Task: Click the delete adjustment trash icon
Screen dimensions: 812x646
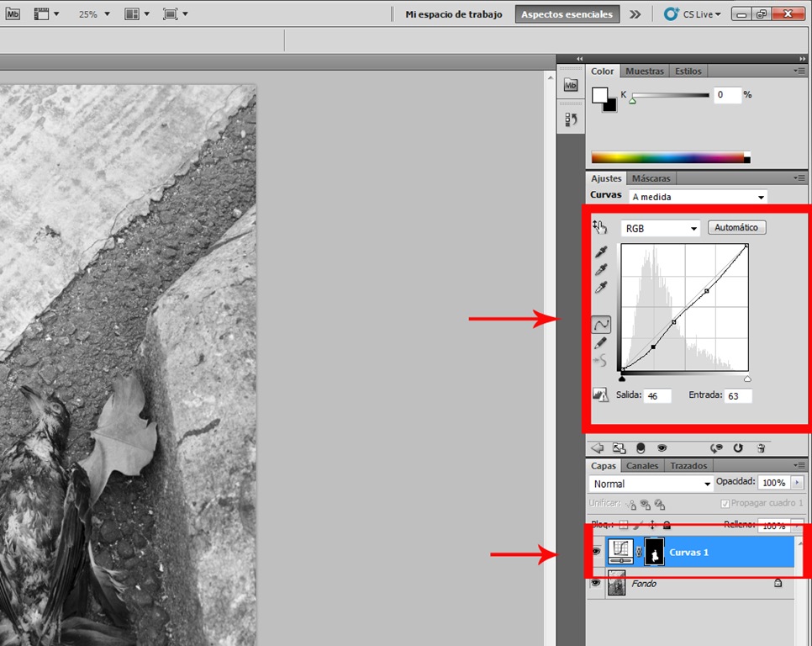Action: (x=761, y=448)
